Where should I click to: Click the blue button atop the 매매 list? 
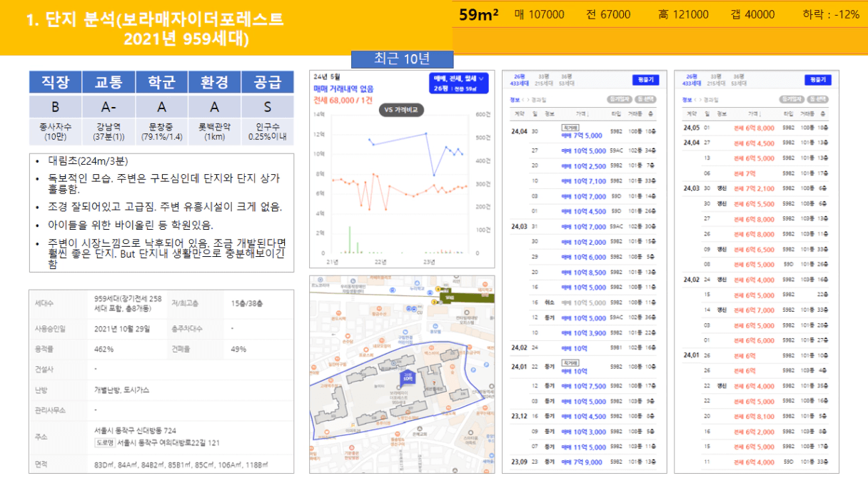(646, 80)
